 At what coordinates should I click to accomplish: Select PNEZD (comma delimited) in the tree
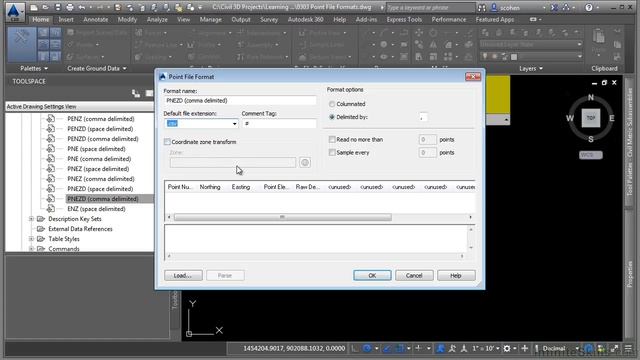pos(102,199)
